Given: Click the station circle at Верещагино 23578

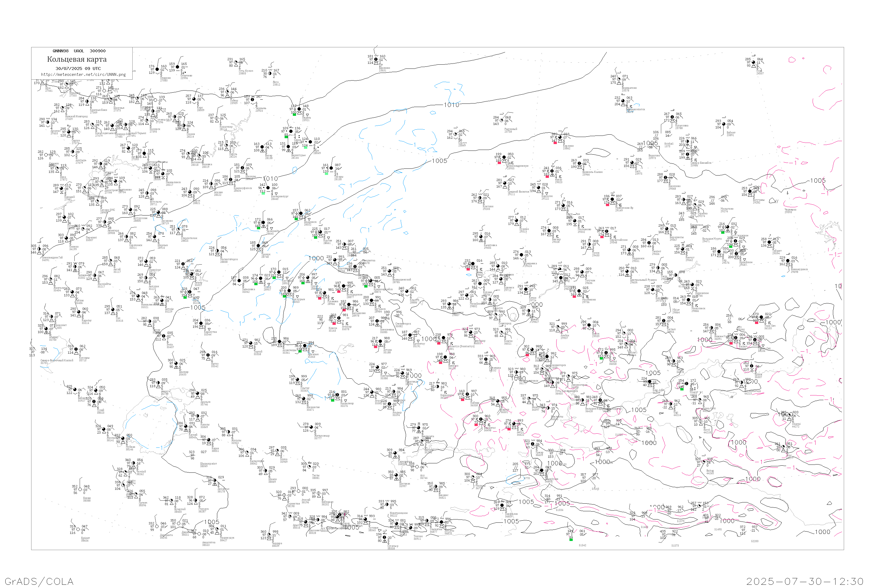Looking at the screenshot, I should pos(619,79).
